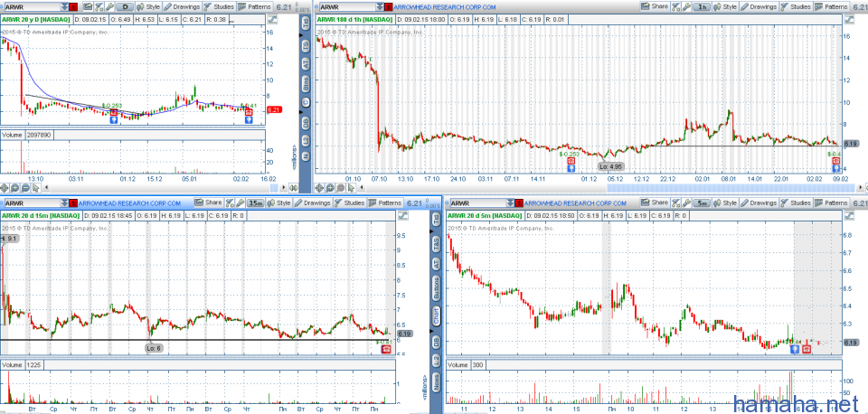This screenshot has height=414, width=868.
Task: Open Drawings in the 1h chart toolbar
Action: point(758,6)
